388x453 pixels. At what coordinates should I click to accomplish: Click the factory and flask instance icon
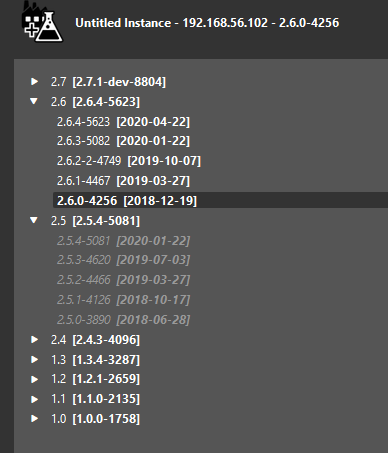pos(42,22)
